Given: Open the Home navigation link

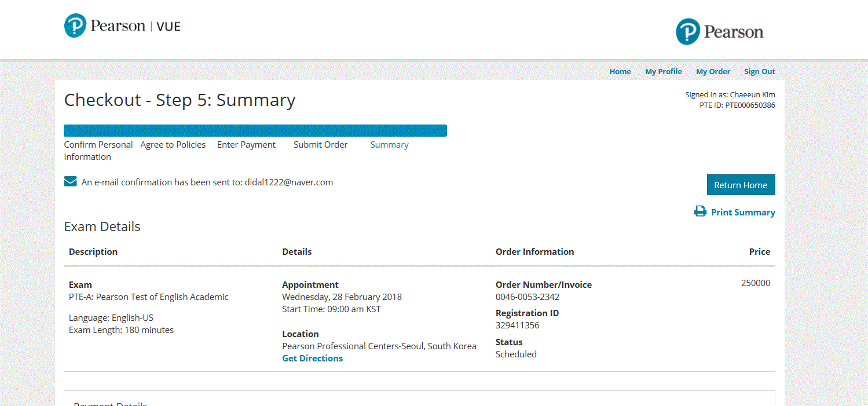Looking at the screenshot, I should click(620, 71).
